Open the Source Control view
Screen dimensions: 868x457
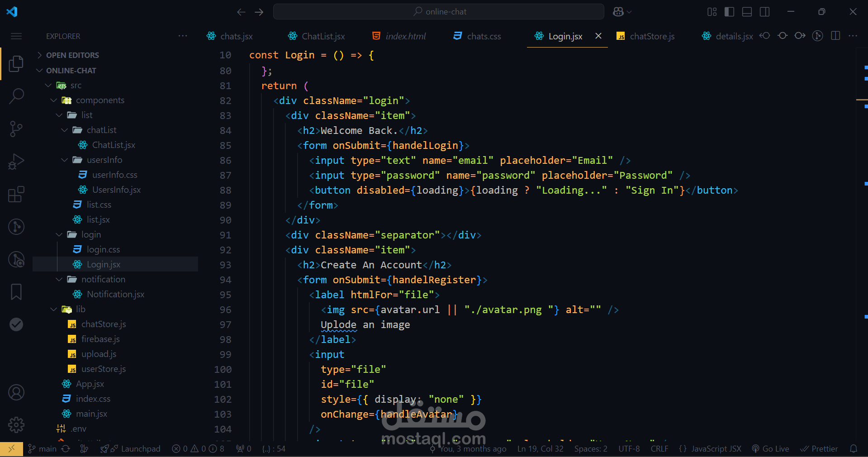pyautogui.click(x=16, y=129)
